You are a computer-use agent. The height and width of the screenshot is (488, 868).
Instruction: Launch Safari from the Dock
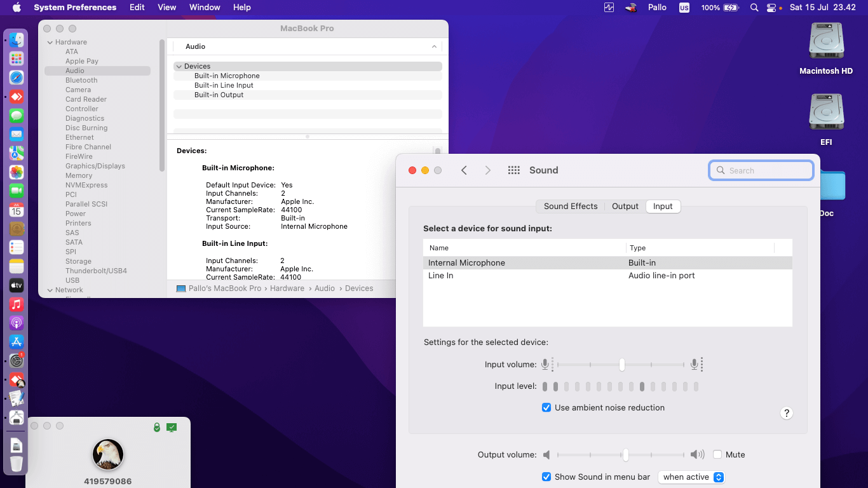coord(17,78)
